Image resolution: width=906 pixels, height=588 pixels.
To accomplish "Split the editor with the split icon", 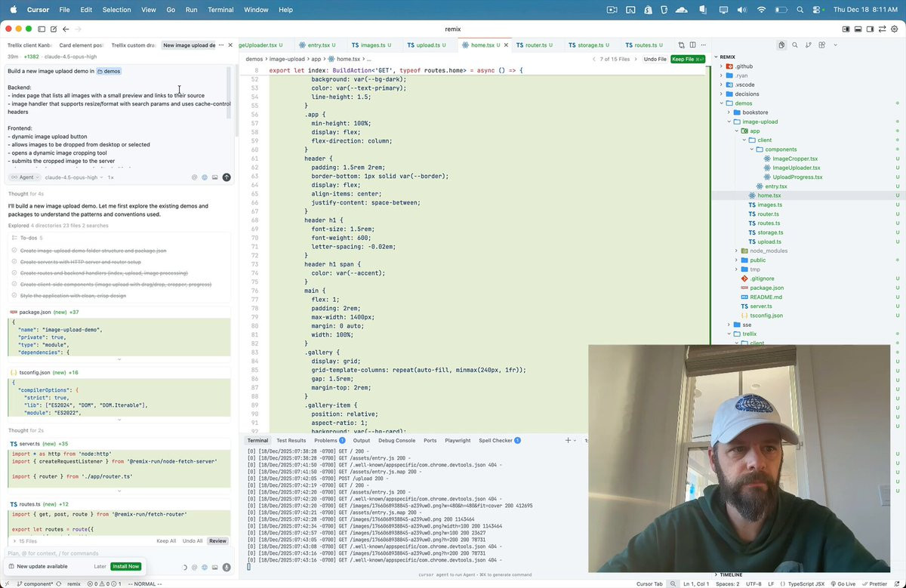I will pos(692,45).
